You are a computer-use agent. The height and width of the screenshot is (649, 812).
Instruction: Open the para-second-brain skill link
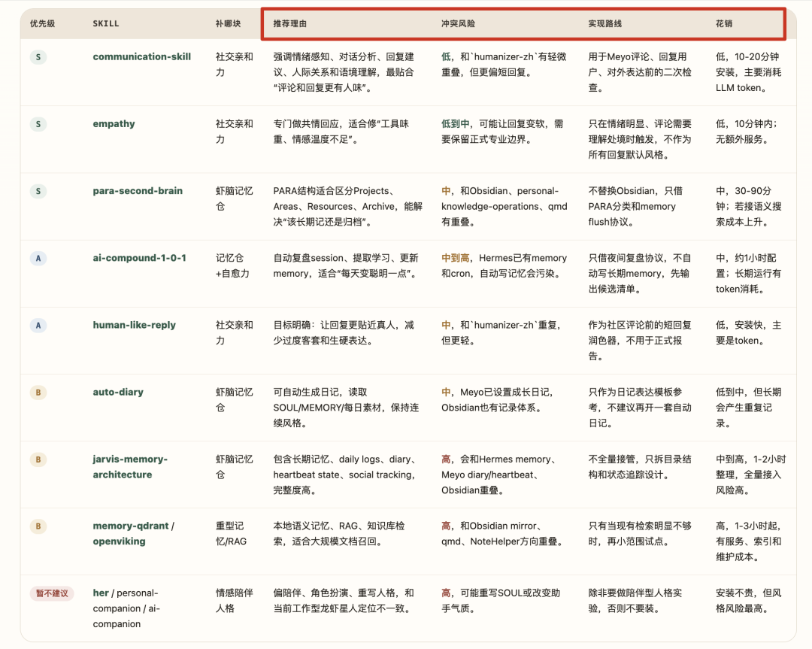pyautogui.click(x=138, y=190)
